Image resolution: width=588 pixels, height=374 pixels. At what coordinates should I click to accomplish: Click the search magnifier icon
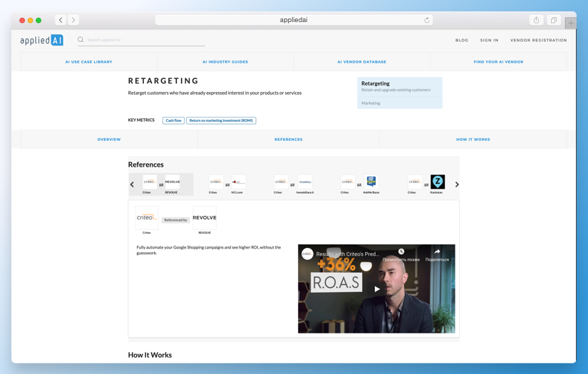coord(81,39)
